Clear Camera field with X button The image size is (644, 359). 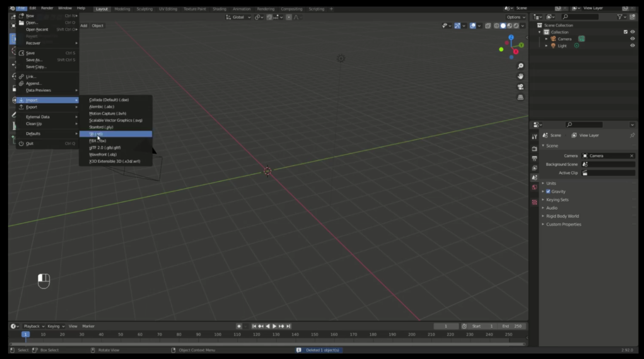631,156
